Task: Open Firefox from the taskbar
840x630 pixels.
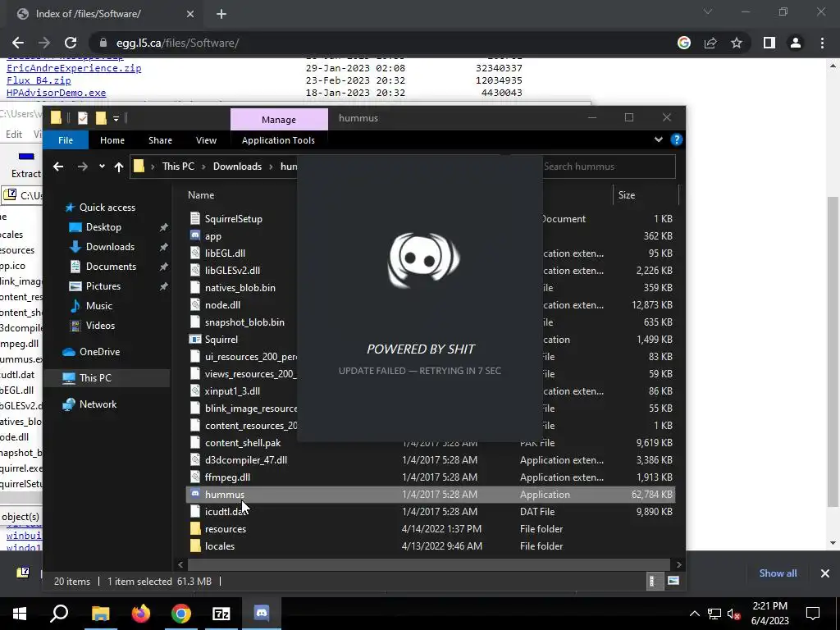Action: 141,614
